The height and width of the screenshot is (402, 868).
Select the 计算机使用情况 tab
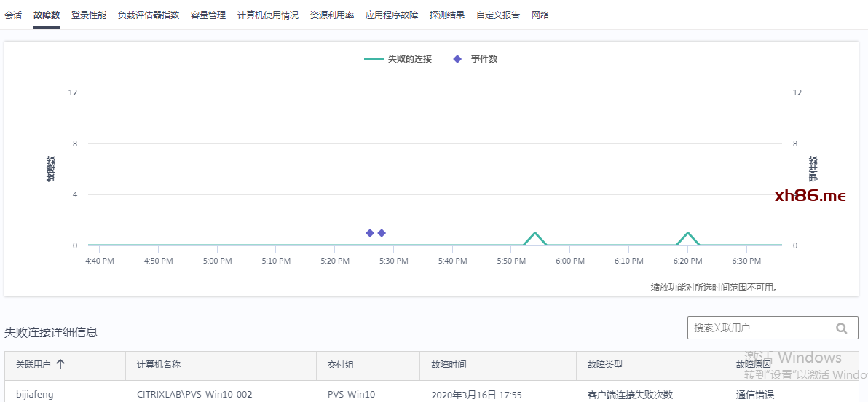[268, 15]
